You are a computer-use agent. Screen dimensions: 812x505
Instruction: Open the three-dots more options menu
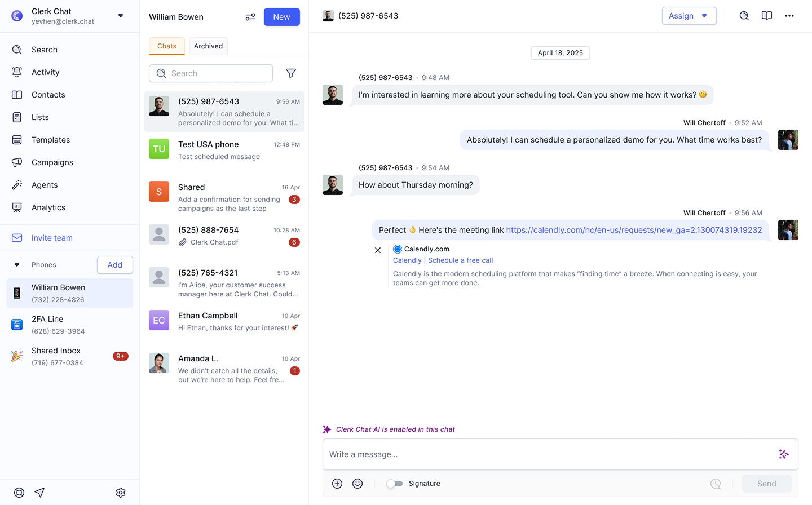tap(789, 16)
